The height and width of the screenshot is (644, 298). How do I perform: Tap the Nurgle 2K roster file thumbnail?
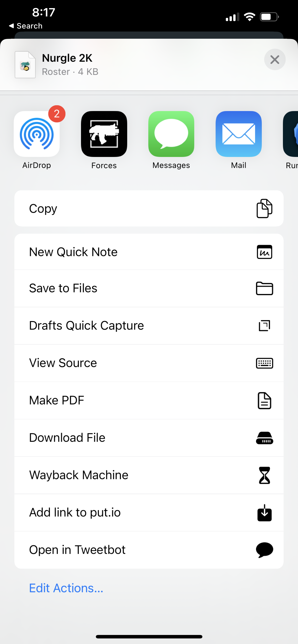[25, 65]
